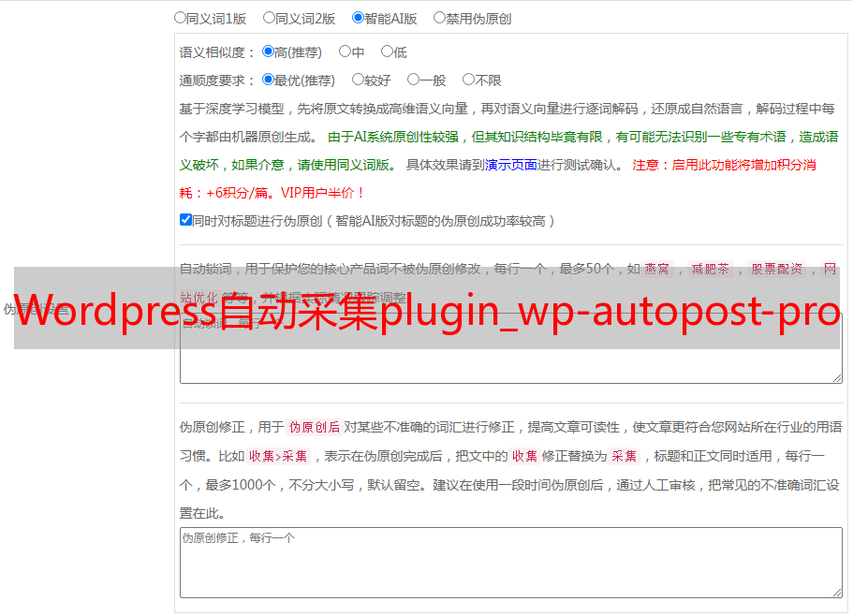Set 语义相似度 to 高(推荐)

point(268,51)
